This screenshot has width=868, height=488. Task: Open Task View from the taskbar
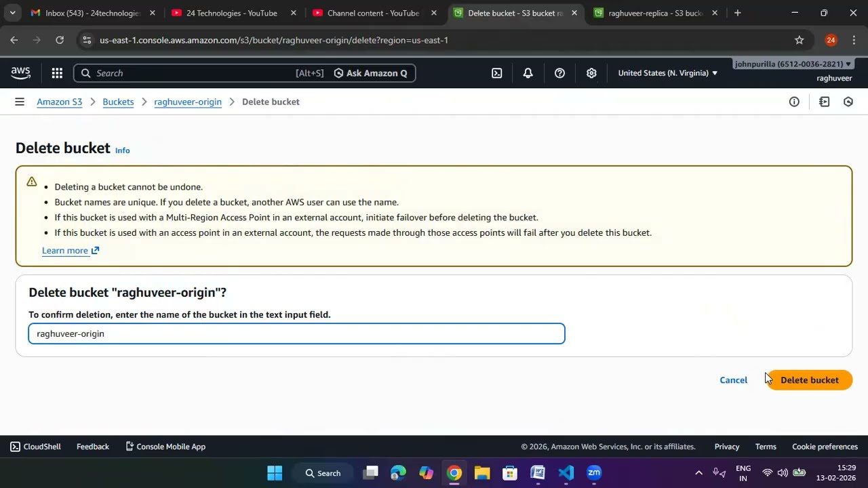(x=370, y=473)
